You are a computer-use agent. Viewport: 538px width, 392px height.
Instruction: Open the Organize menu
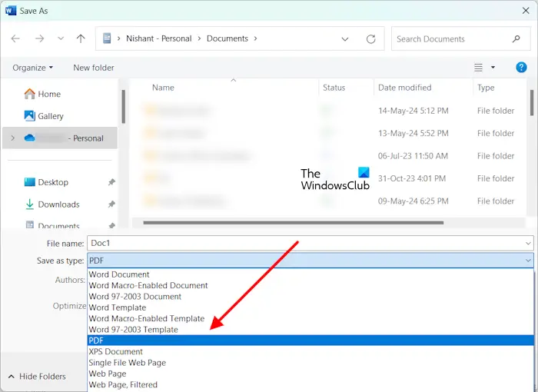click(x=32, y=68)
